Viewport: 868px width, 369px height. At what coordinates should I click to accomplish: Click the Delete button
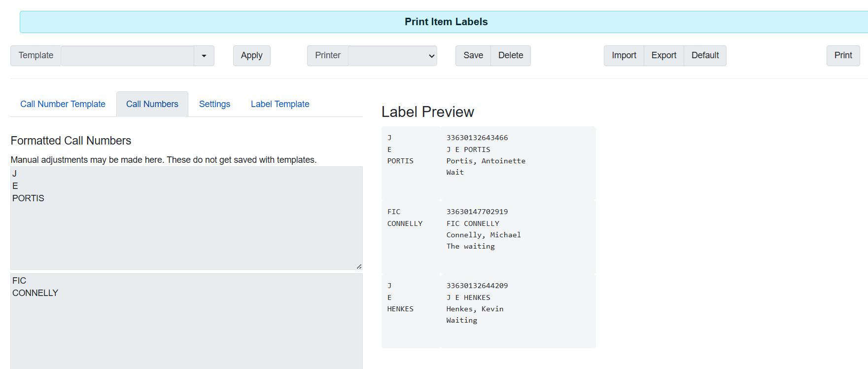(x=511, y=56)
